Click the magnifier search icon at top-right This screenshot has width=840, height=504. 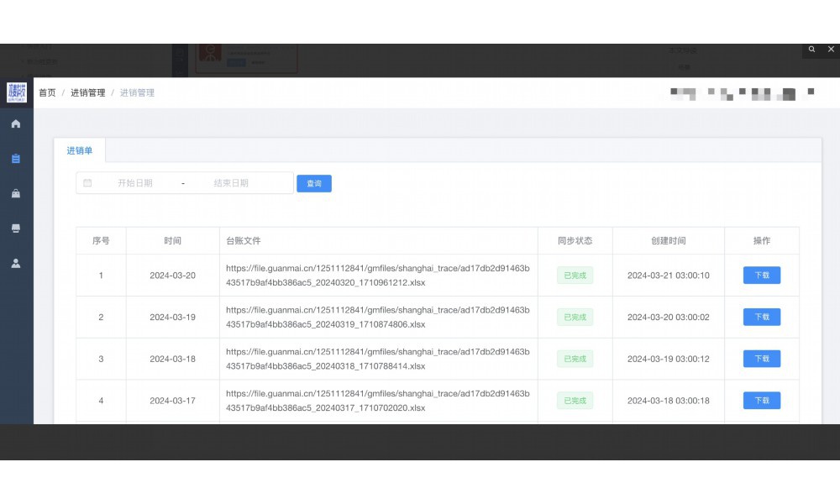[811, 50]
